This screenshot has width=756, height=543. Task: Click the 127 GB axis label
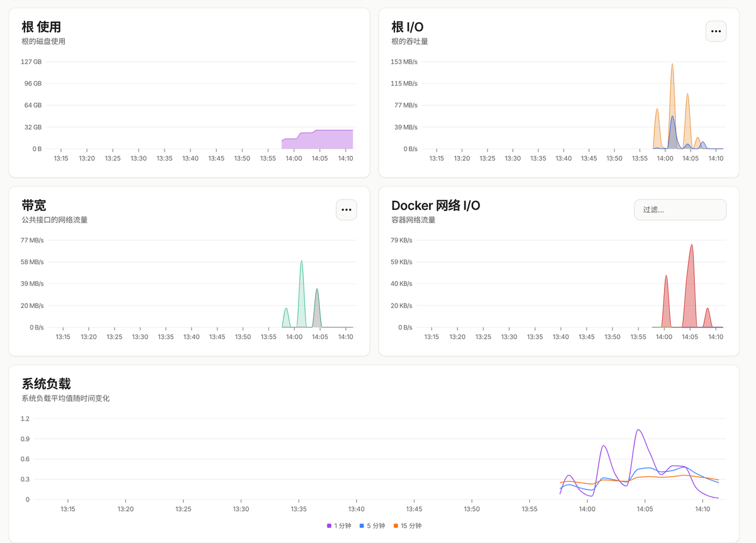pyautogui.click(x=31, y=62)
